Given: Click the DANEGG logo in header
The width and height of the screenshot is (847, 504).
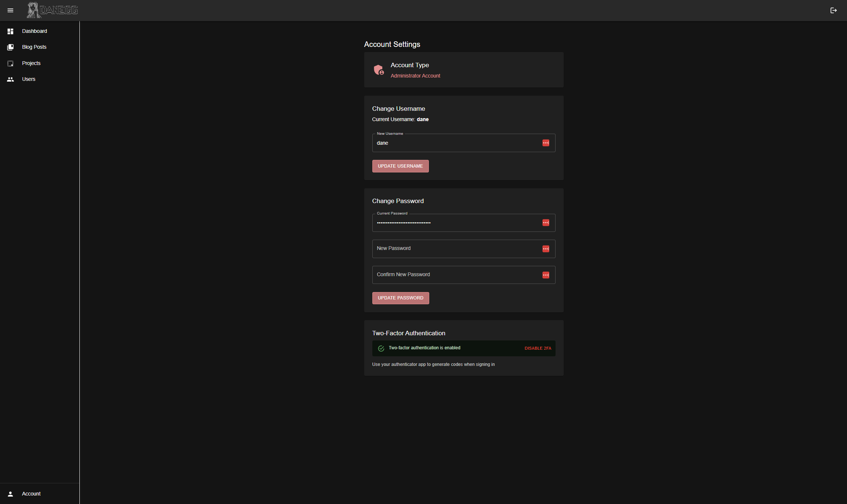Looking at the screenshot, I should [x=52, y=10].
